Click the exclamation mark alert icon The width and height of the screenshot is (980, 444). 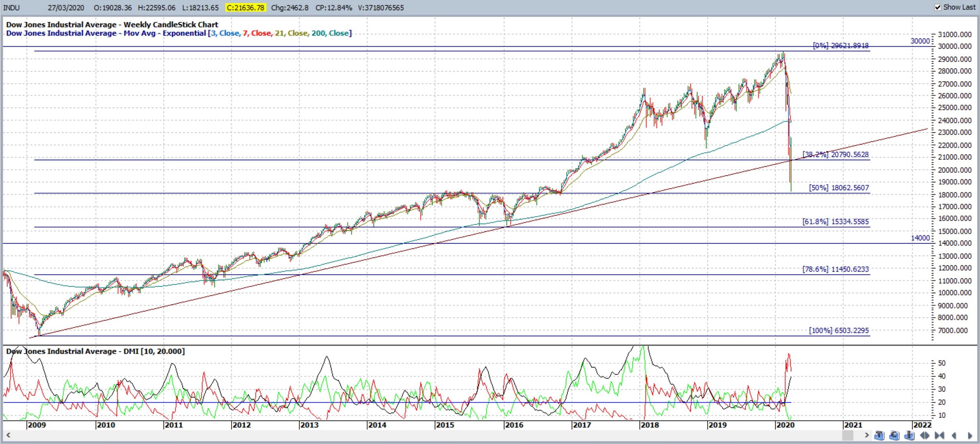pos(909,435)
